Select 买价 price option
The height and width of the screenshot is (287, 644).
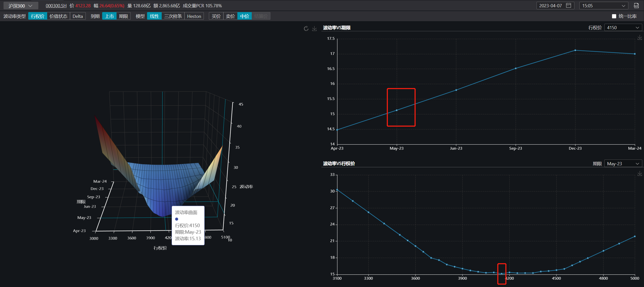click(x=216, y=16)
